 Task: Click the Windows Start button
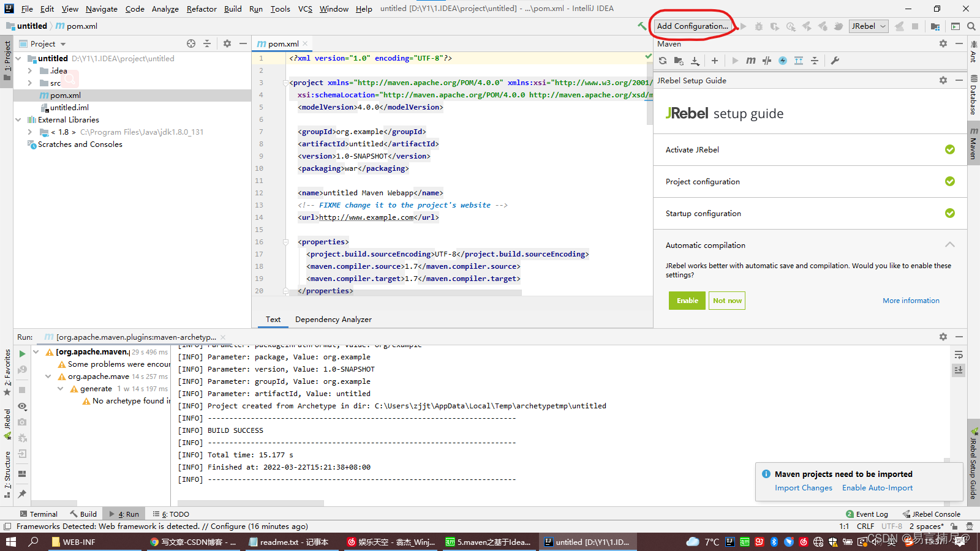coord(11,542)
